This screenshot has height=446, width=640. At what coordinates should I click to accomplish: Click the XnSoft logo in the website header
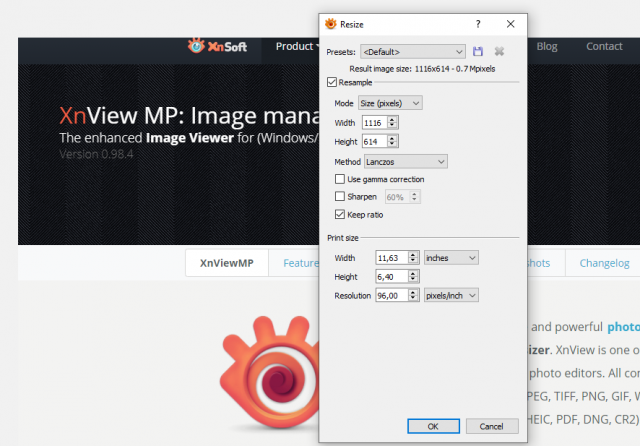pyautogui.click(x=217, y=46)
